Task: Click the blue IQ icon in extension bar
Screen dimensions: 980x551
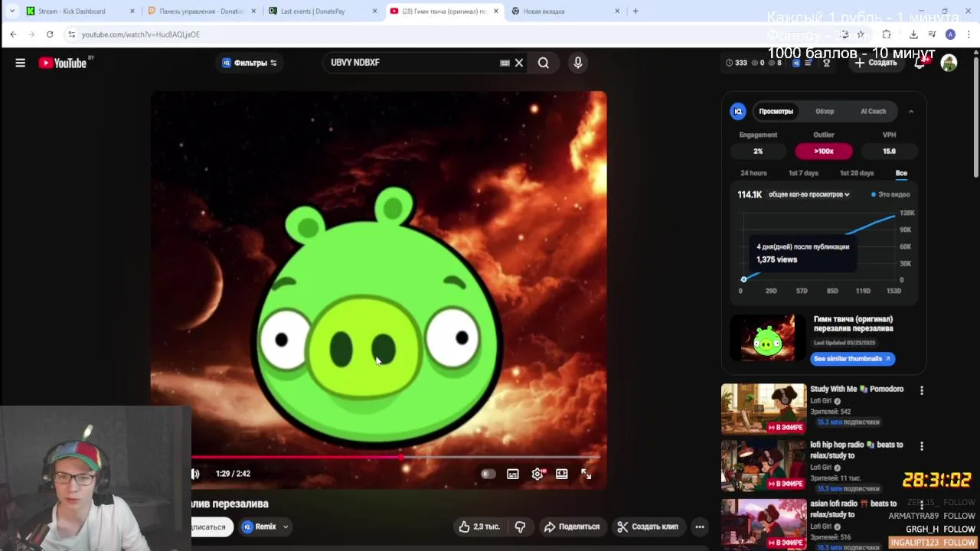Action: (796, 63)
